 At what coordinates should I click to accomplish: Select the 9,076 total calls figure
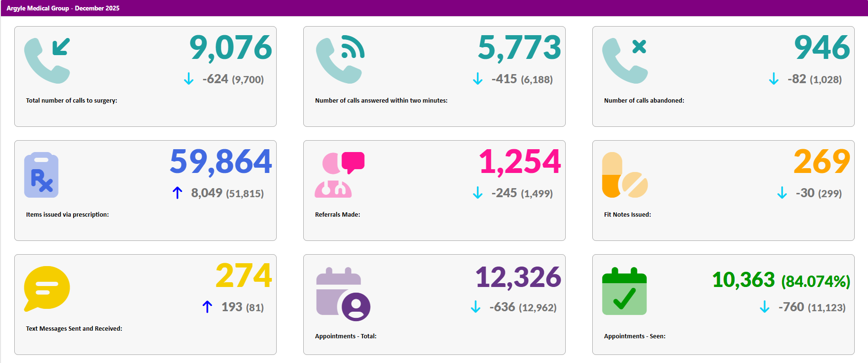pyautogui.click(x=231, y=48)
